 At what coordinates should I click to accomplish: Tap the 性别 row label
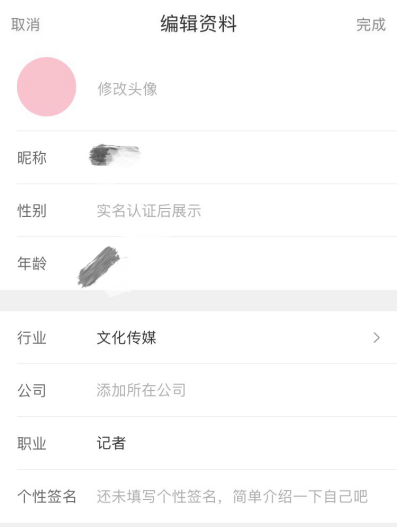point(32,211)
